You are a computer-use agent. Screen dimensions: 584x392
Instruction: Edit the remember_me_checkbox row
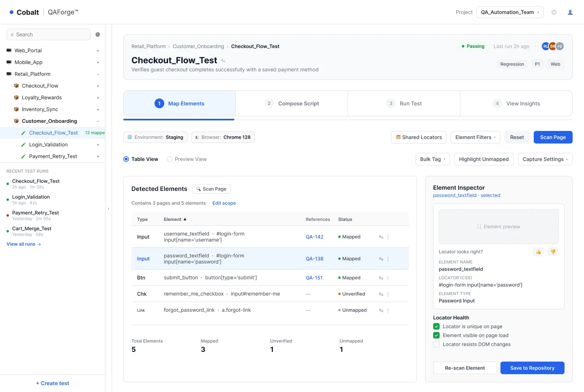click(381, 294)
